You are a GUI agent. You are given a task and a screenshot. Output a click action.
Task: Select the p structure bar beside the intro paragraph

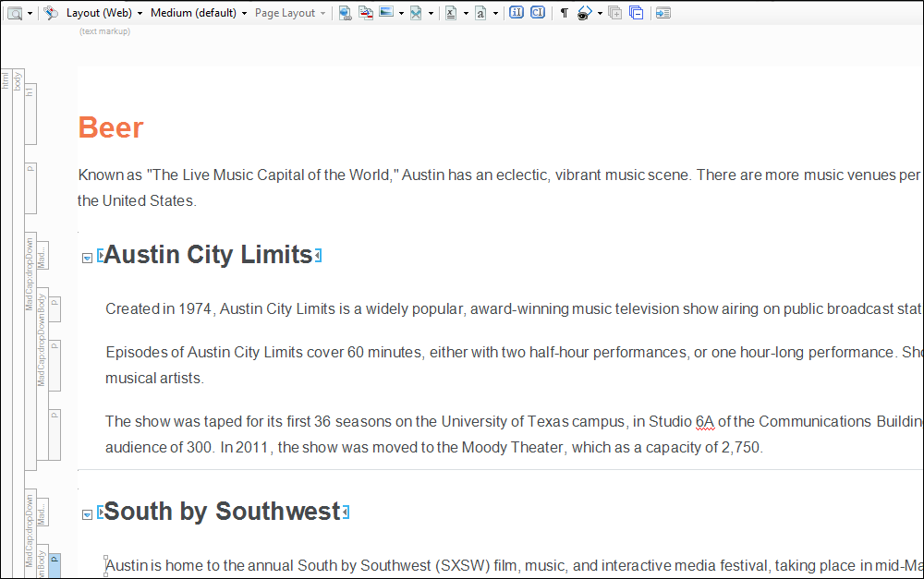click(x=30, y=188)
